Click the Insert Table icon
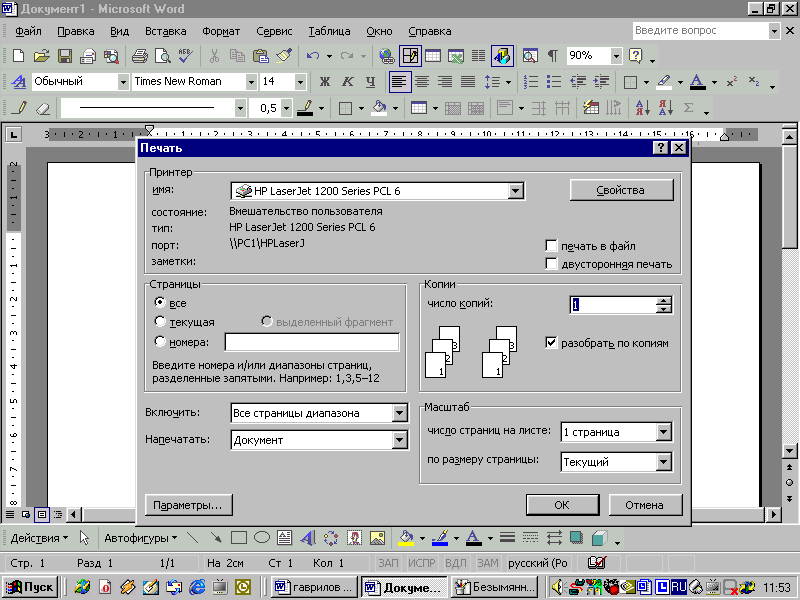 433,56
